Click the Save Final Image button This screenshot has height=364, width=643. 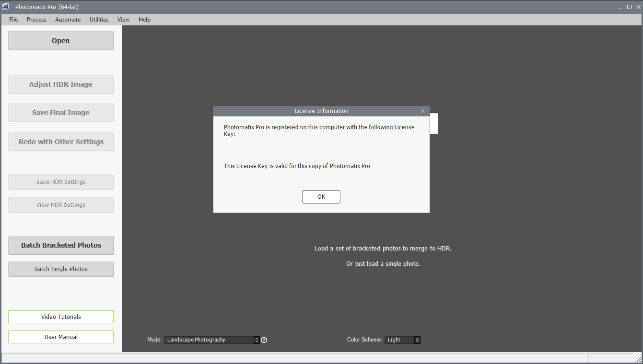tap(61, 113)
